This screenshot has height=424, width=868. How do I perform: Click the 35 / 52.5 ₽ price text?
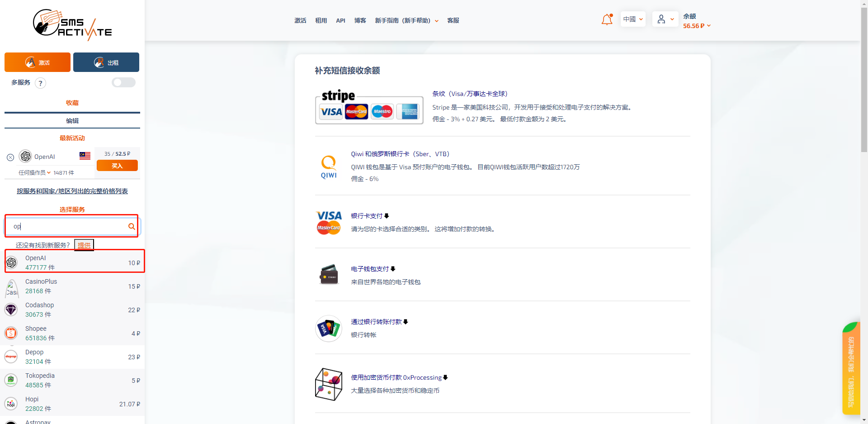tap(117, 154)
